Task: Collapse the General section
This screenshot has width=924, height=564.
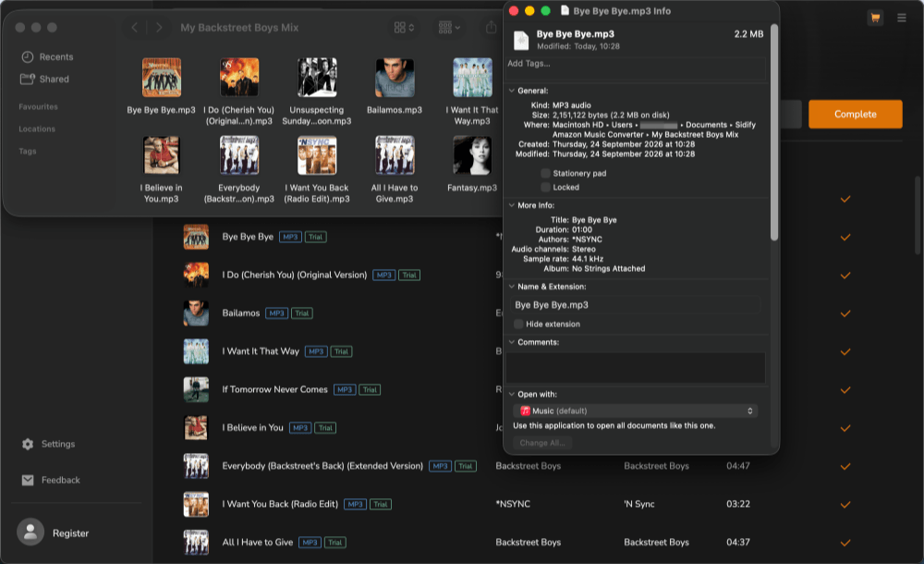Action: pos(512,91)
